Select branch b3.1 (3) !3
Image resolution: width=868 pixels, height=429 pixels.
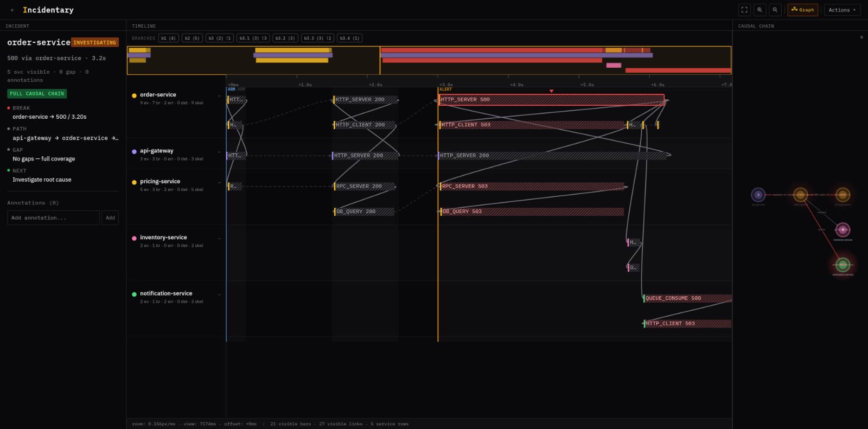(x=253, y=38)
